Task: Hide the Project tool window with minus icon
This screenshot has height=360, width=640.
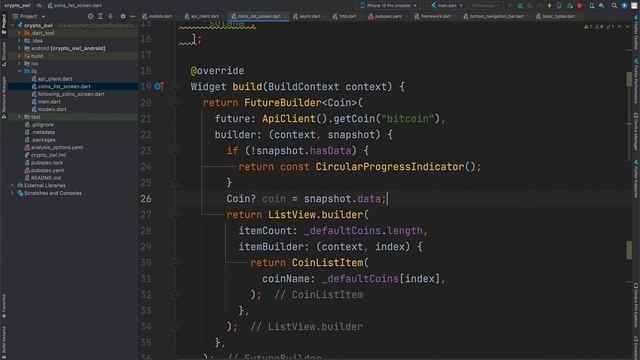Action: pos(133,16)
